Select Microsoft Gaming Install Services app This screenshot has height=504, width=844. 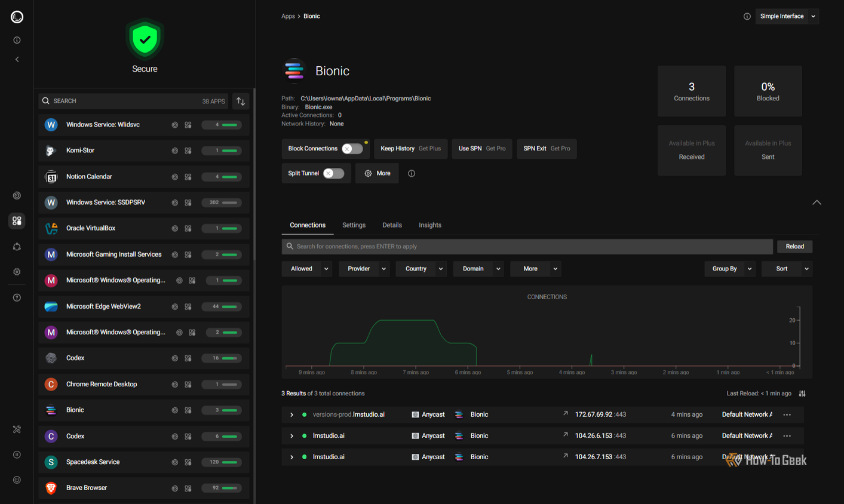click(x=144, y=254)
